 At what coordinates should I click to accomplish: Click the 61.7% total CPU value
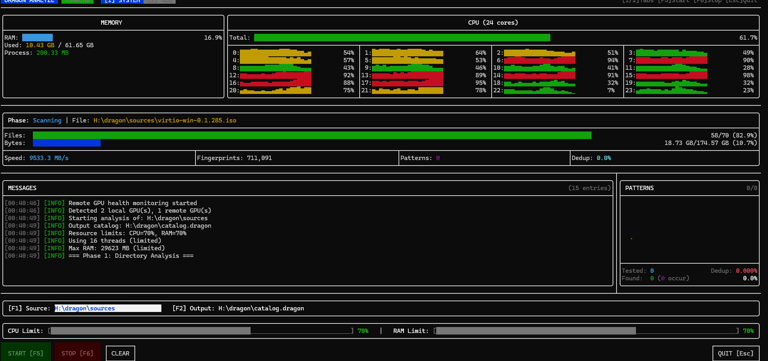(748, 38)
